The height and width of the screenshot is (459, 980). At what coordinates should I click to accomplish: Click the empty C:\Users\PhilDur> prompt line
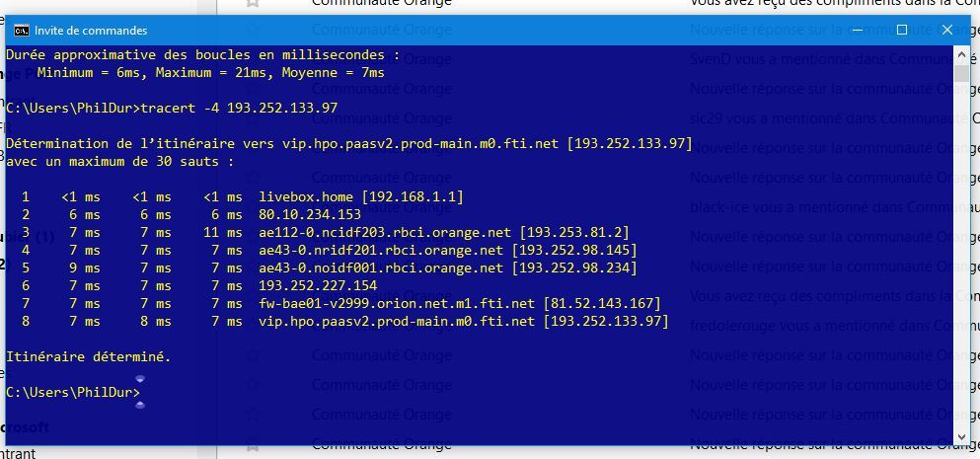click(73, 393)
